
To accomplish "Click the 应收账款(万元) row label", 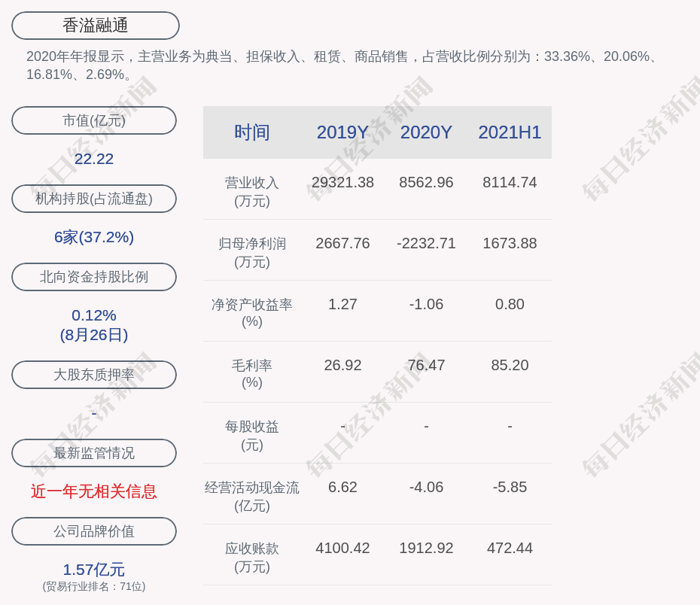I will tap(252, 558).
